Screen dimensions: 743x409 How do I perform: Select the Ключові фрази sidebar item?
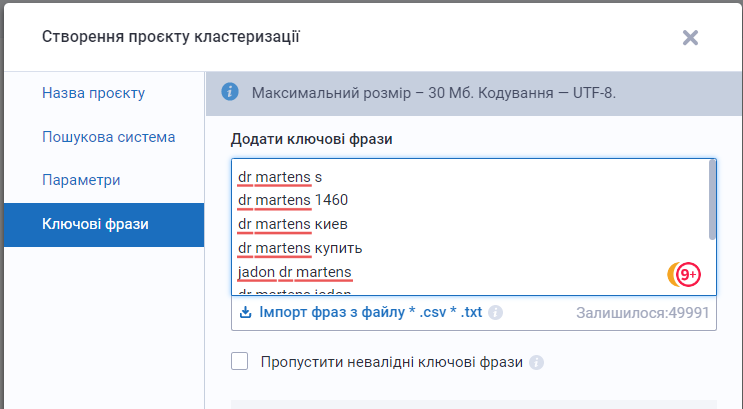coord(95,224)
